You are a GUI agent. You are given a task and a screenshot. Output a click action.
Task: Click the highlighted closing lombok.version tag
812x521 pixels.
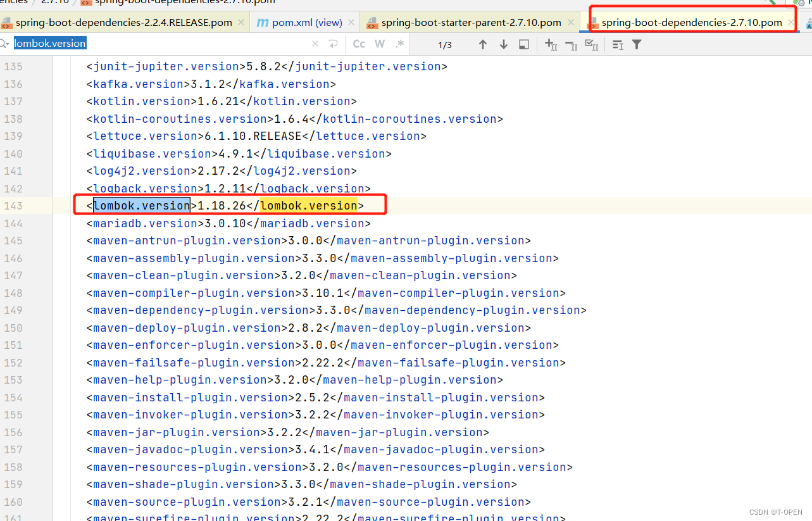click(x=309, y=206)
